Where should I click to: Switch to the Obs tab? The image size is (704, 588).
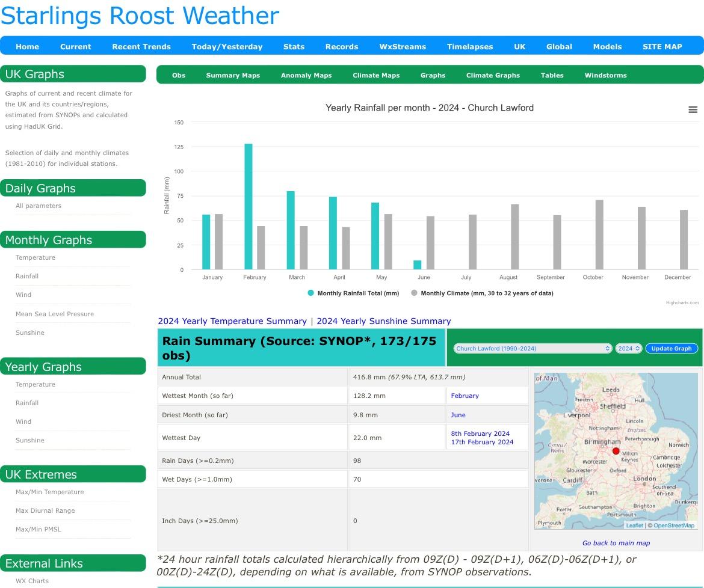pyautogui.click(x=179, y=75)
